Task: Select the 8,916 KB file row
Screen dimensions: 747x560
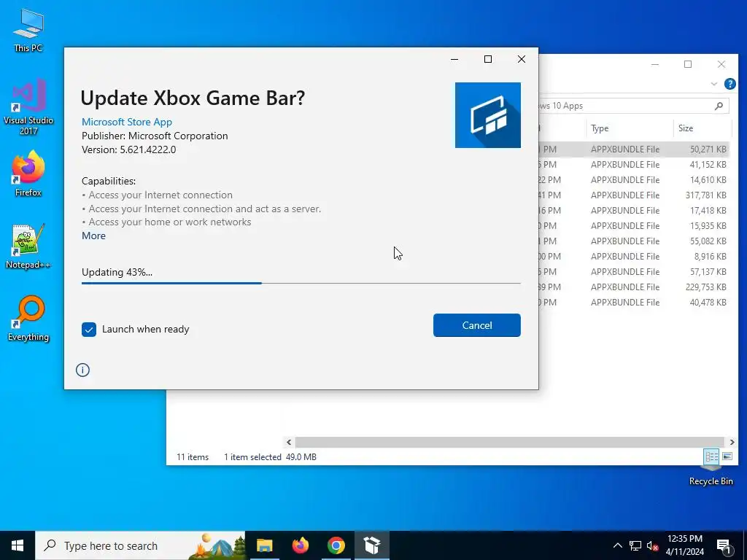Action: click(x=634, y=256)
